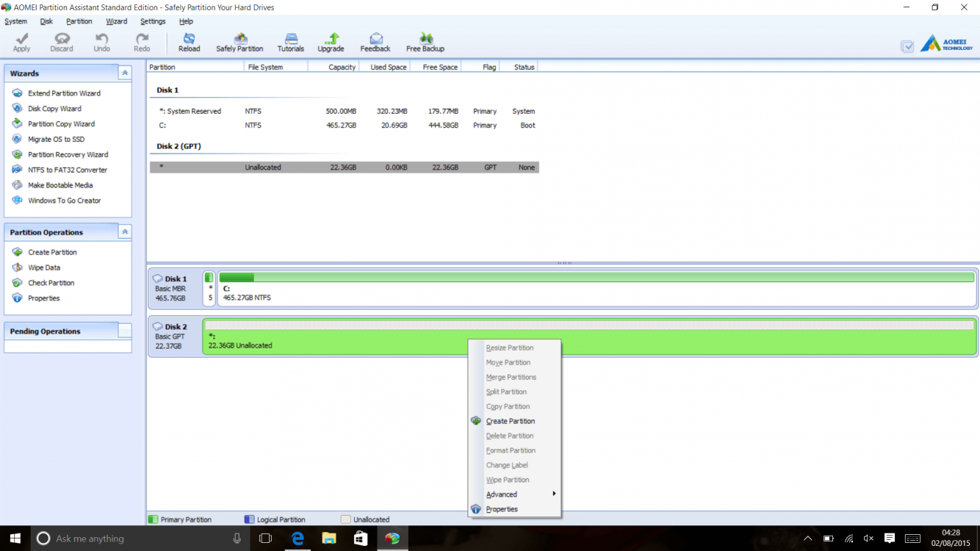Collapse the Wizards panel
Image resolution: width=980 pixels, height=551 pixels.
point(125,73)
